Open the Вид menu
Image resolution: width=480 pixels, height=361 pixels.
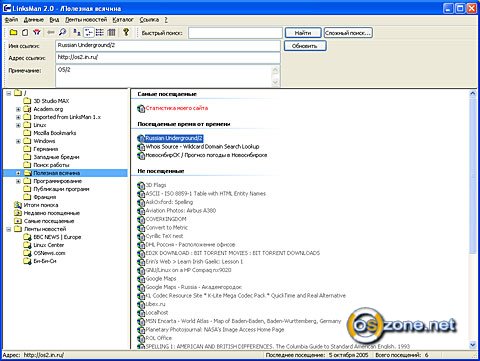(x=54, y=20)
